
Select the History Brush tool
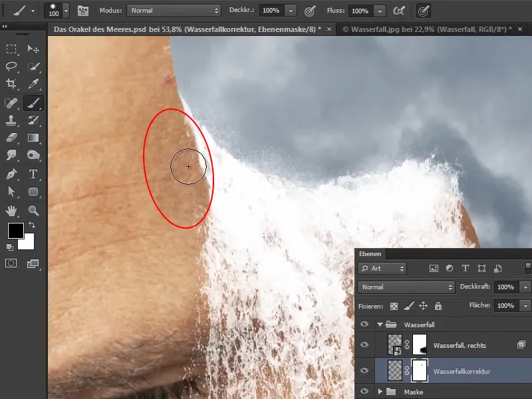(33, 120)
